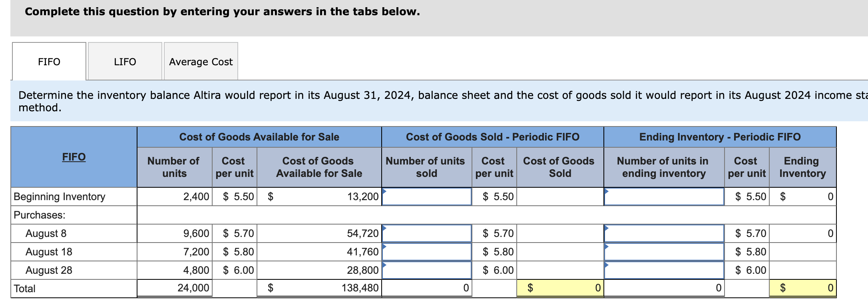This screenshot has width=868, height=305.
Task: Click Beginning Inventory ending units input box
Action: pyautogui.click(x=663, y=196)
